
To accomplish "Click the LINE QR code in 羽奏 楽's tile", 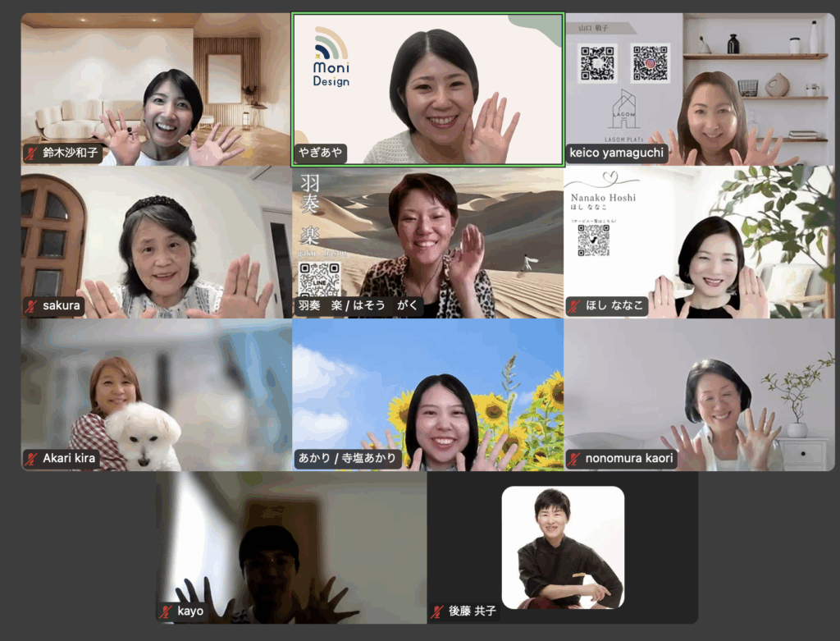I will tap(319, 282).
